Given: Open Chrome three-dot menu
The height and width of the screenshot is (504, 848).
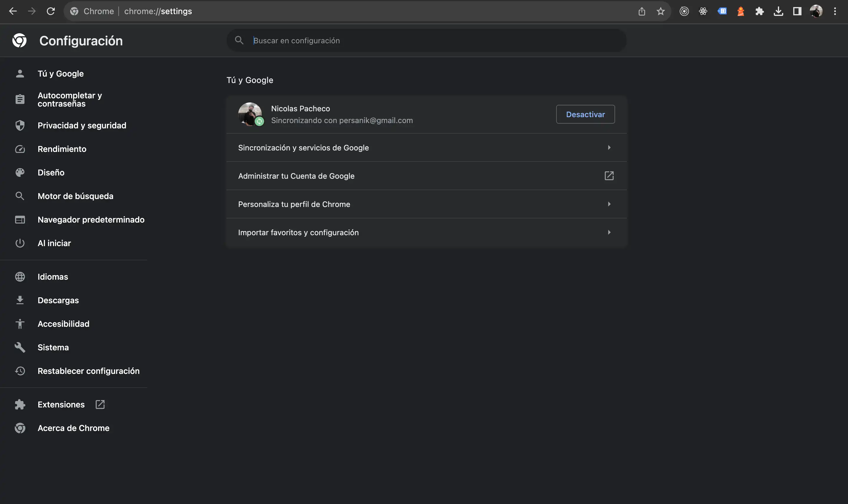Looking at the screenshot, I should click(x=835, y=11).
